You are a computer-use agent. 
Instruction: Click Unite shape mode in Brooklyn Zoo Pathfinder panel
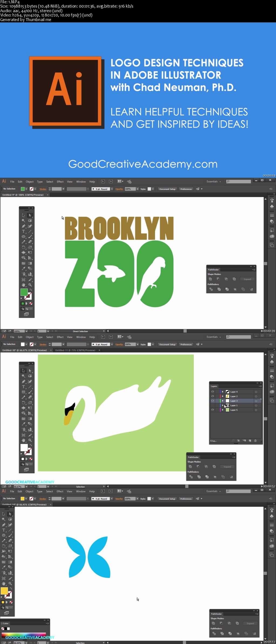(x=211, y=279)
